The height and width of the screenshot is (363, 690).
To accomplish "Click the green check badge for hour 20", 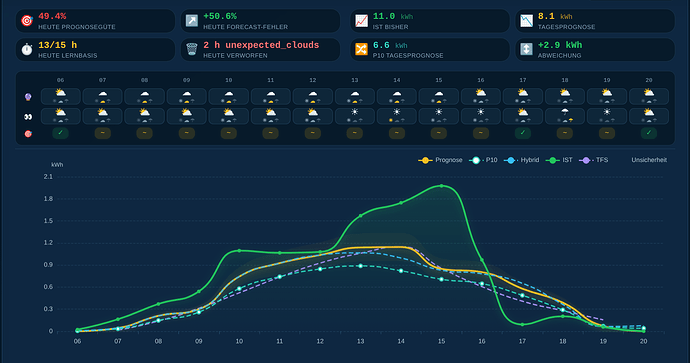I will 649,133.
